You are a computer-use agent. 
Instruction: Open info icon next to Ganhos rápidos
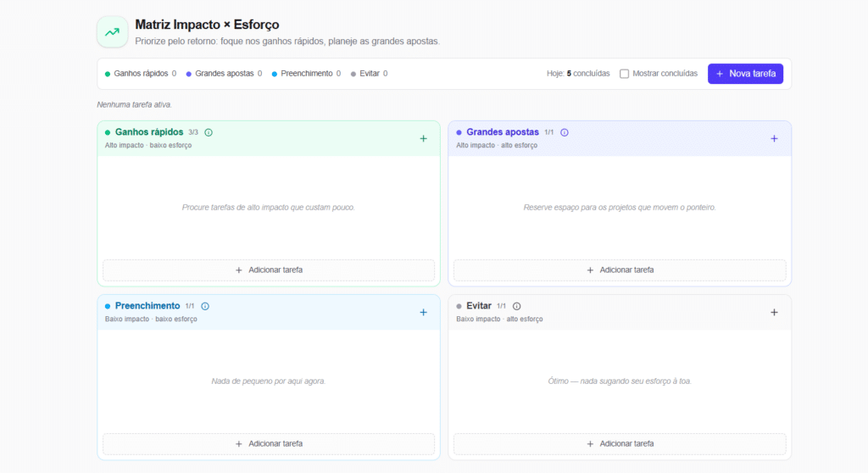click(209, 132)
